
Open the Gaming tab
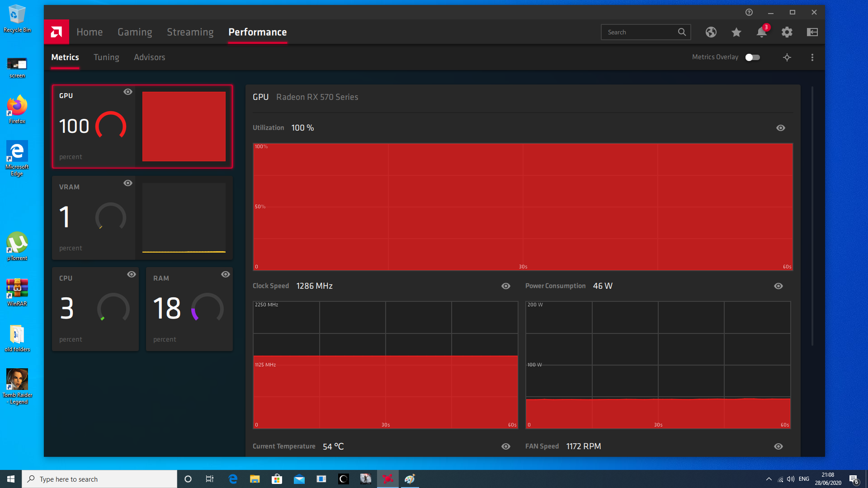point(135,32)
